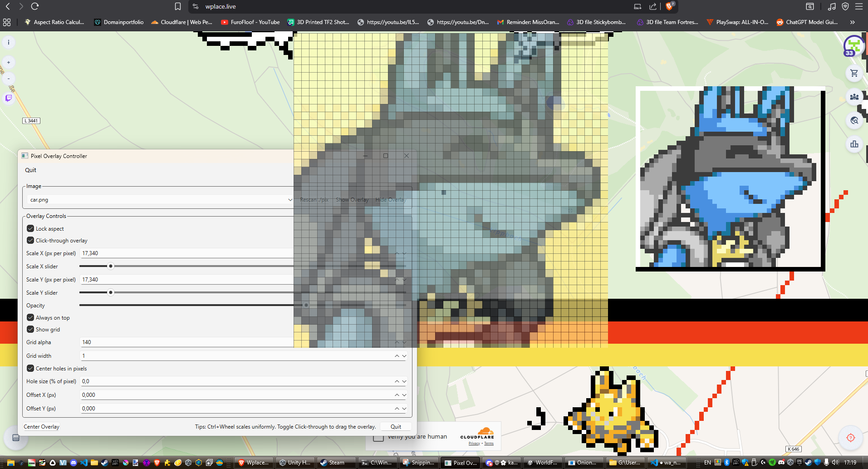The image size is (868, 469).
Task: Zoom in on the map
Action: point(9,63)
